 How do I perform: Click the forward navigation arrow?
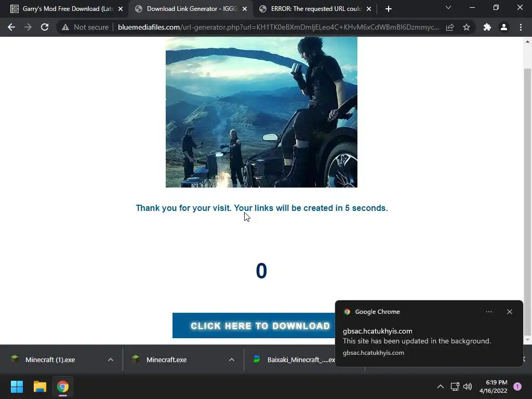tap(28, 27)
